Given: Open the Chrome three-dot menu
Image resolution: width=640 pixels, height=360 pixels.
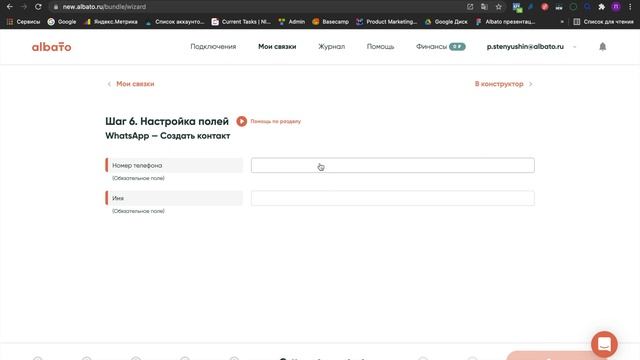Looking at the screenshot, I should [x=631, y=7].
